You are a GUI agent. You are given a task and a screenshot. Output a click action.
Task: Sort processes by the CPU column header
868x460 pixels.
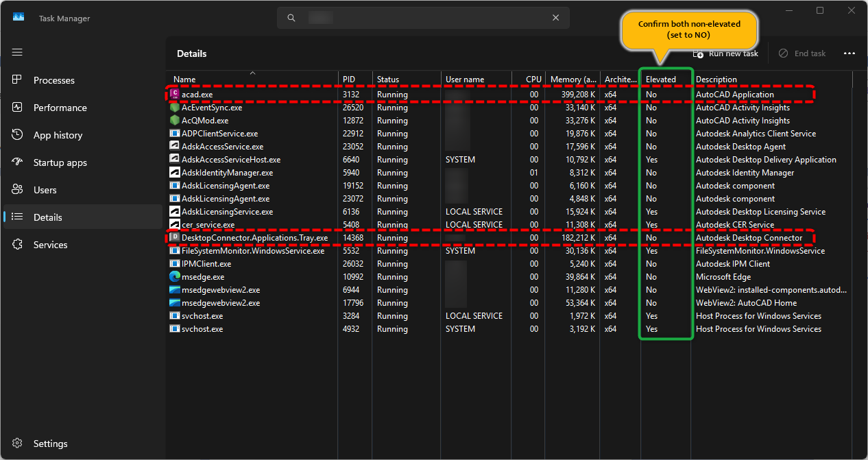533,79
